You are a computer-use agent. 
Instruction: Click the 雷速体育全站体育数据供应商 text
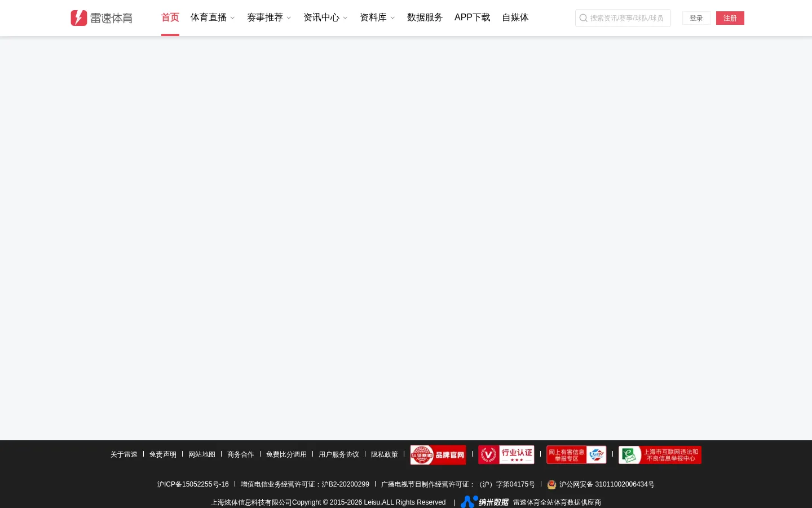[557, 502]
